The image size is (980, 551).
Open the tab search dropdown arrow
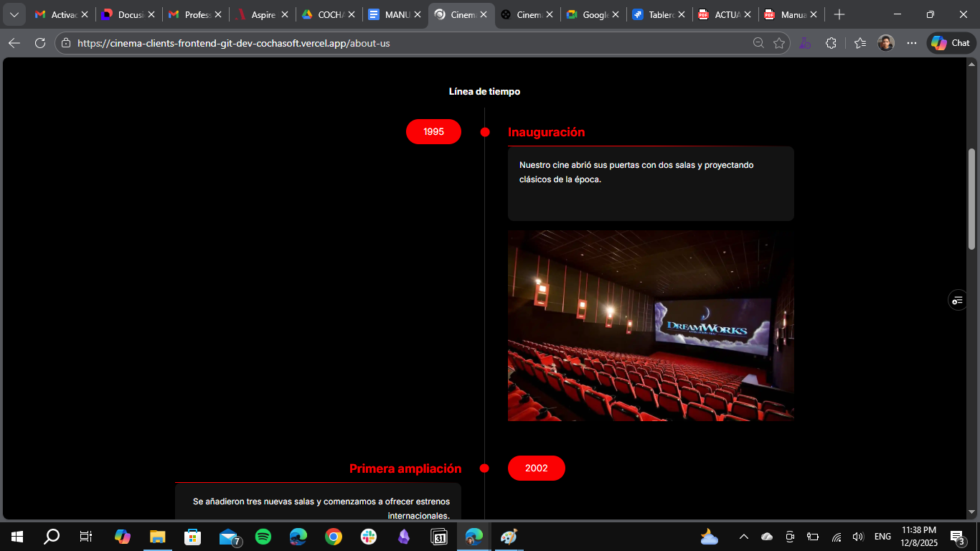[14, 14]
